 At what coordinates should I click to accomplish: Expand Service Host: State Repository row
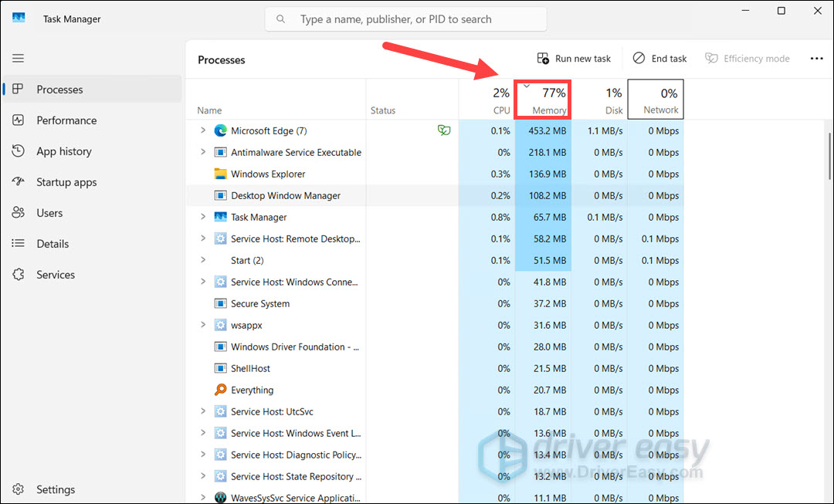(202, 475)
